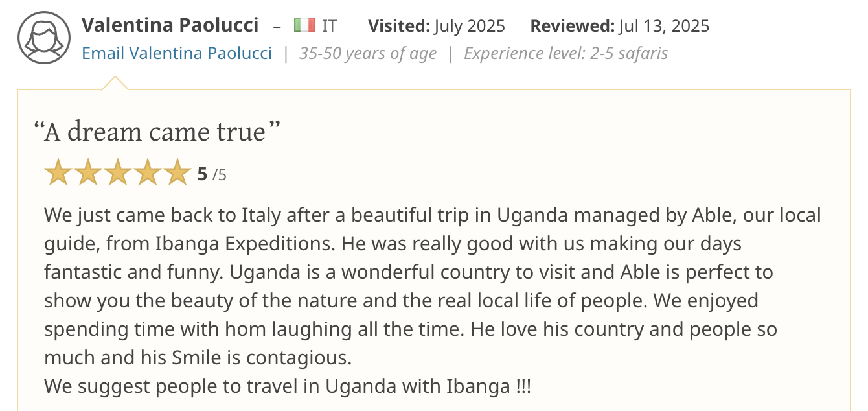Click the bold 5 rating score
The height and width of the screenshot is (411, 868).
pos(202,174)
